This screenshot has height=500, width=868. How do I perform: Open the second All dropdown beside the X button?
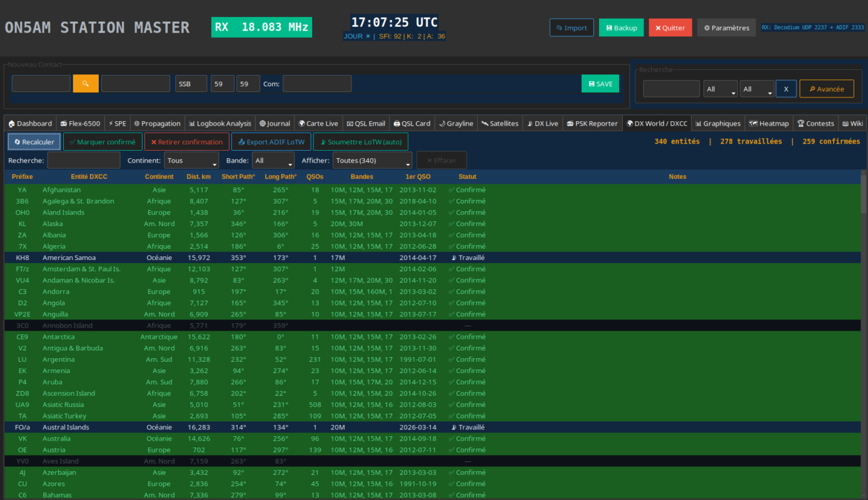click(x=757, y=89)
